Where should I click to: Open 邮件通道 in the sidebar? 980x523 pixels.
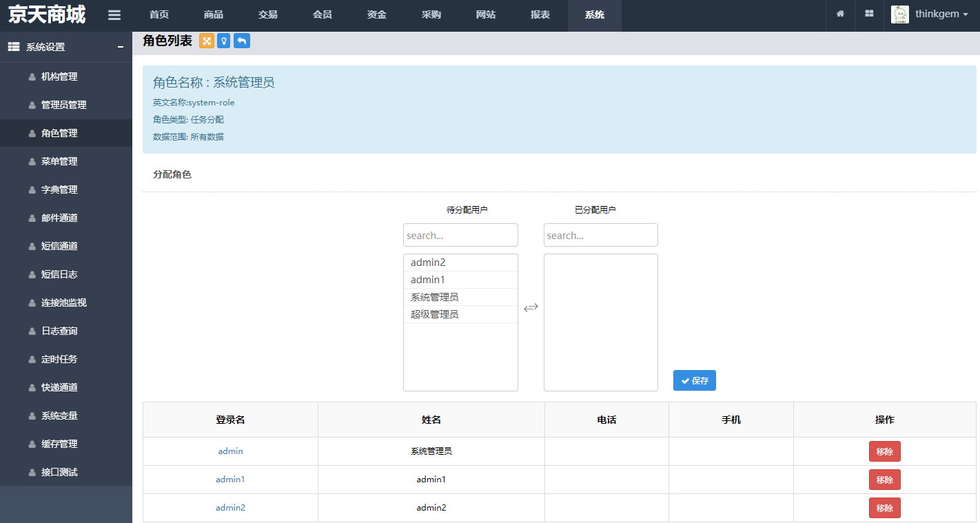(66, 218)
